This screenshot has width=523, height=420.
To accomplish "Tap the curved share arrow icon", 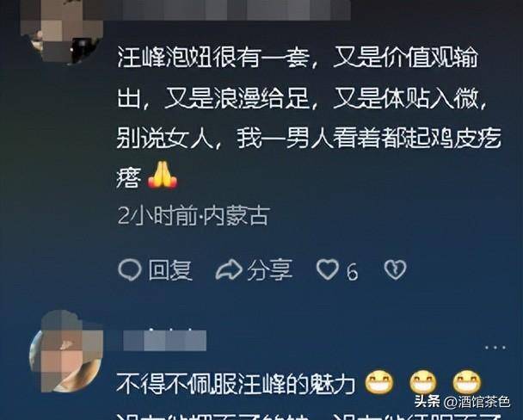I will point(229,269).
